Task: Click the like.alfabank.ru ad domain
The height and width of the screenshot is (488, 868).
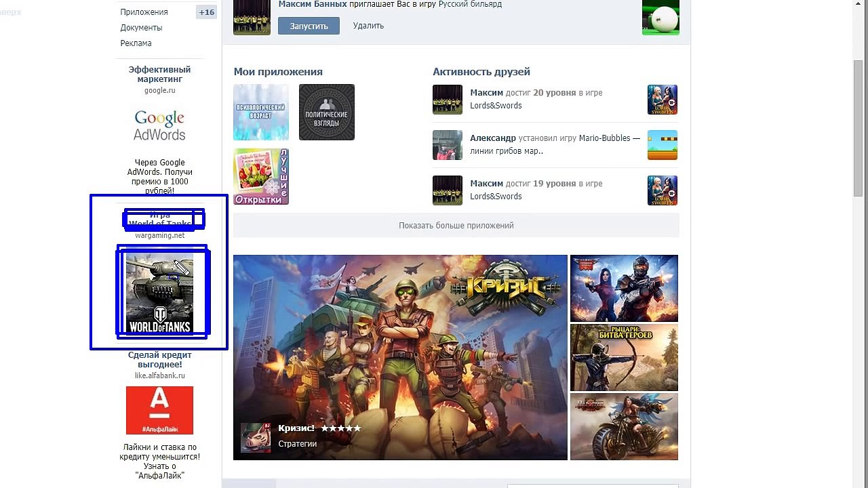Action: click(159, 375)
